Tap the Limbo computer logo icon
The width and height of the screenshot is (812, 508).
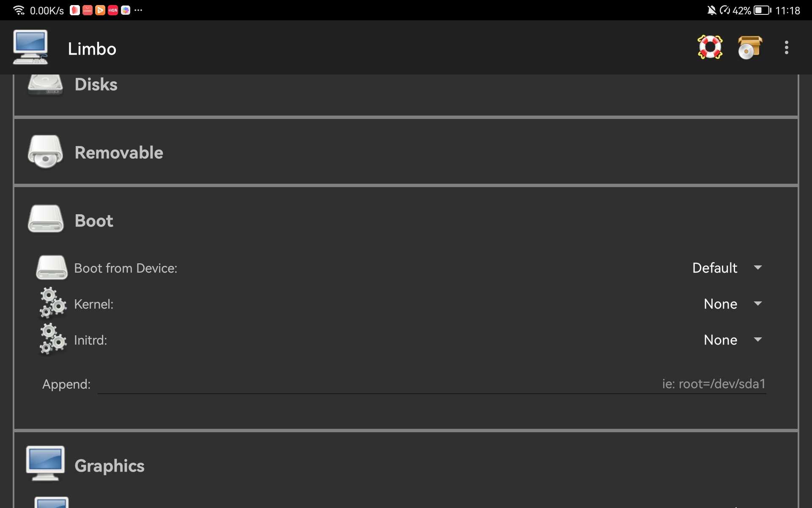[30, 47]
